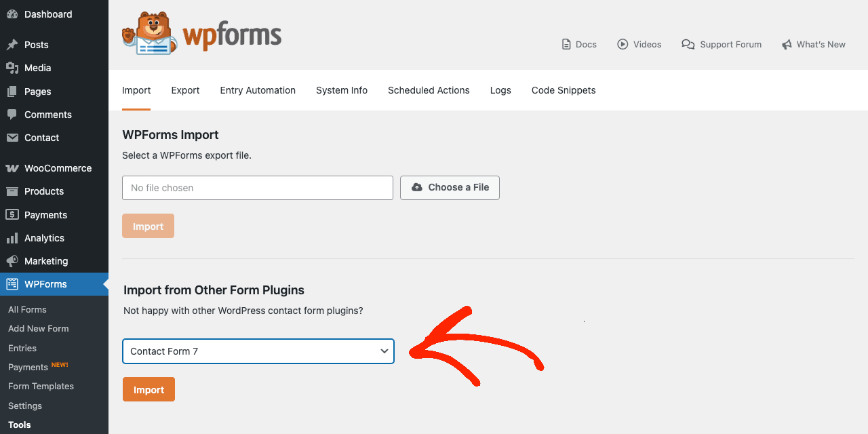Select Tools in WPForms submenu

(x=20, y=425)
